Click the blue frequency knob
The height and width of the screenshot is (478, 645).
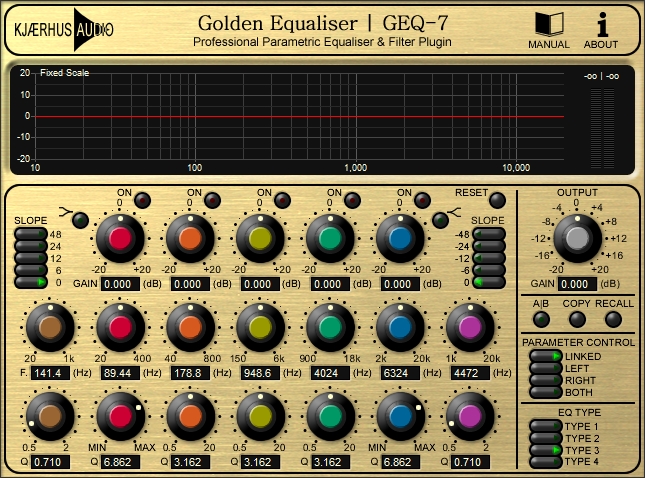pos(400,327)
